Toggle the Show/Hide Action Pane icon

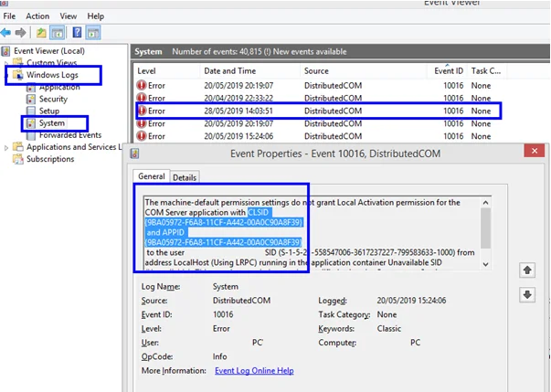coord(93,33)
